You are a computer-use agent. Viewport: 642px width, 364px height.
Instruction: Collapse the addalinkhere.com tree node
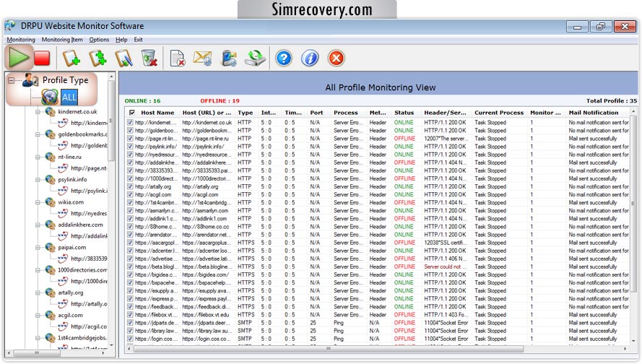(x=38, y=225)
